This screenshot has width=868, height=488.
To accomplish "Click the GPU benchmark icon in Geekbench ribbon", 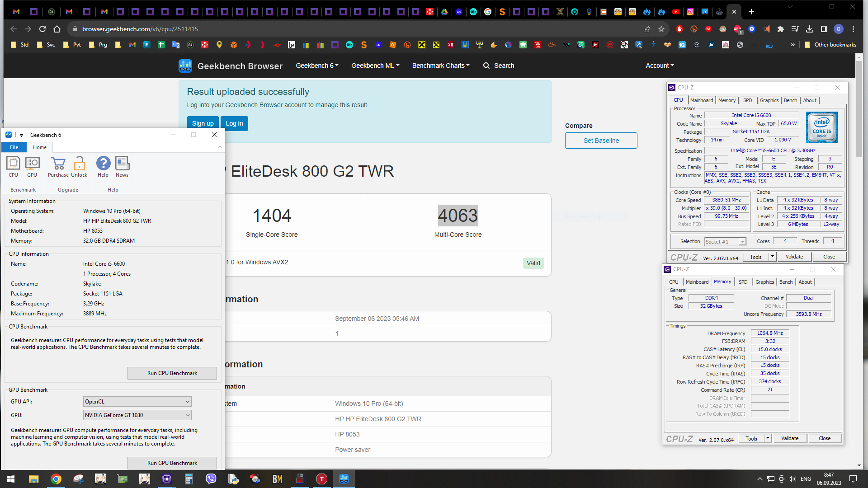I will [32, 166].
